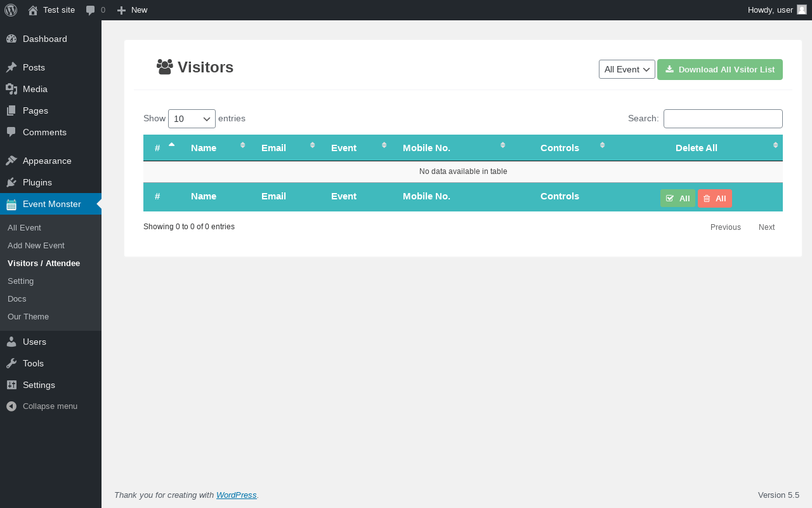The width and height of the screenshot is (812, 508).
Task: Open Add New Event submenu item
Action: 36,245
